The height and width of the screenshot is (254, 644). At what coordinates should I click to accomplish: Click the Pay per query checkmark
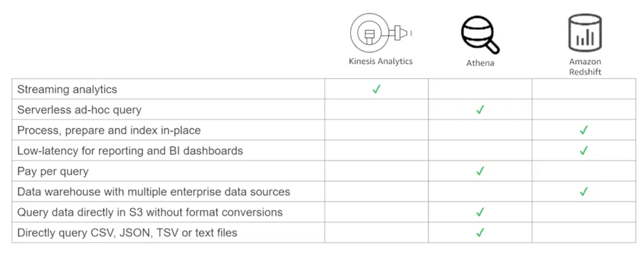[480, 171]
